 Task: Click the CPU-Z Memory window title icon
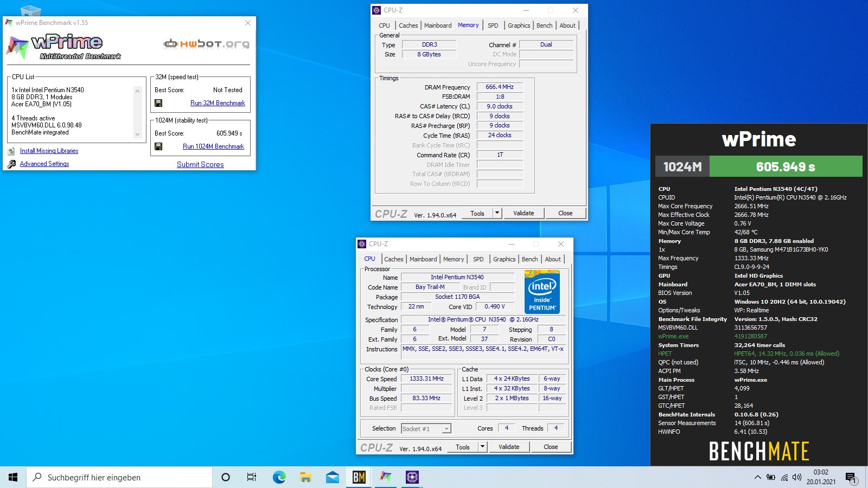click(376, 10)
